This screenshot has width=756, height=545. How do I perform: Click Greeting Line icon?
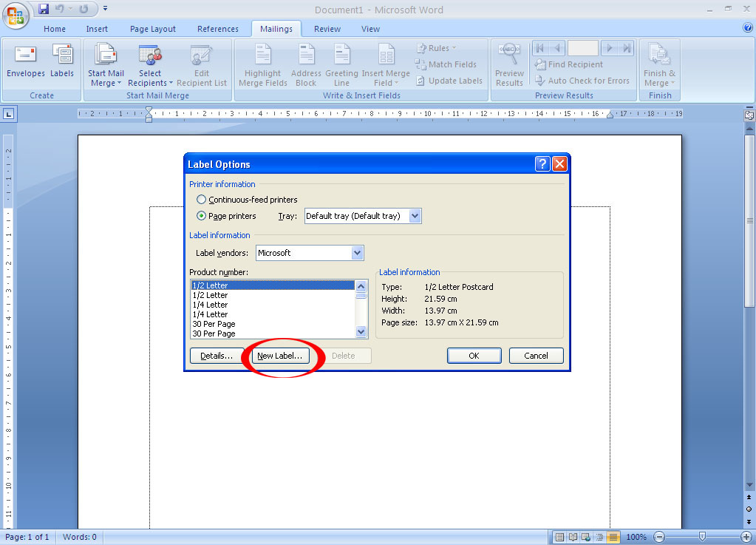coord(341,66)
